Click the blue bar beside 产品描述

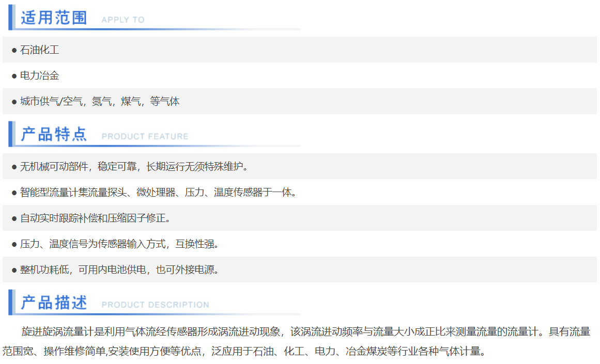click(10, 302)
